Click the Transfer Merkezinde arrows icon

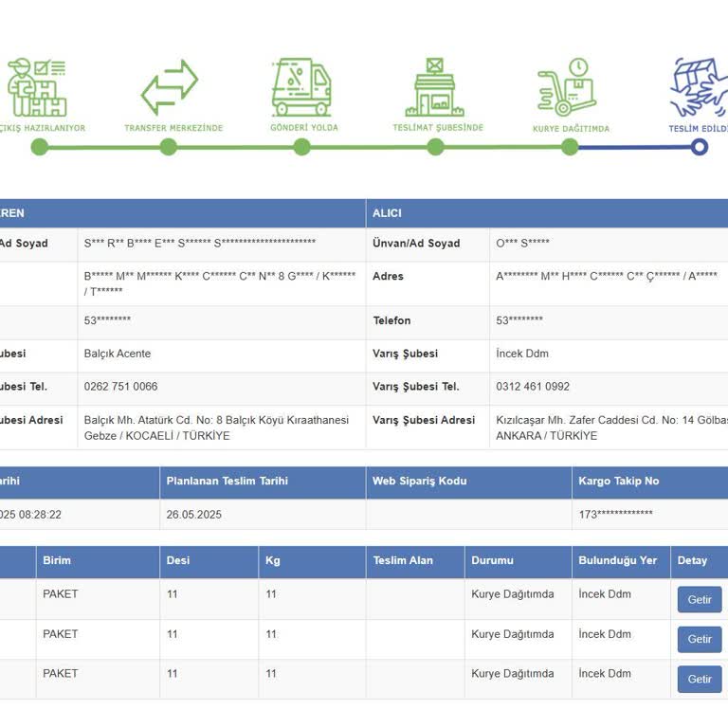[170, 87]
